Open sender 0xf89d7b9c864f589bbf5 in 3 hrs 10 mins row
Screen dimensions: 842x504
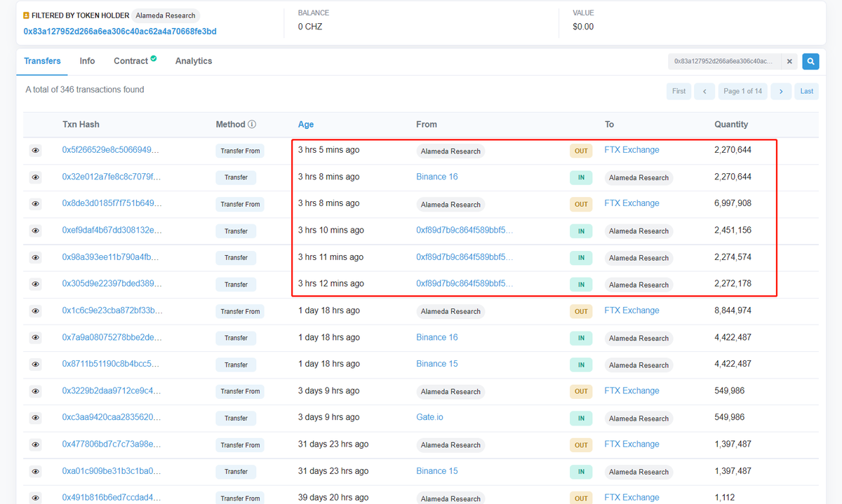[x=465, y=230]
